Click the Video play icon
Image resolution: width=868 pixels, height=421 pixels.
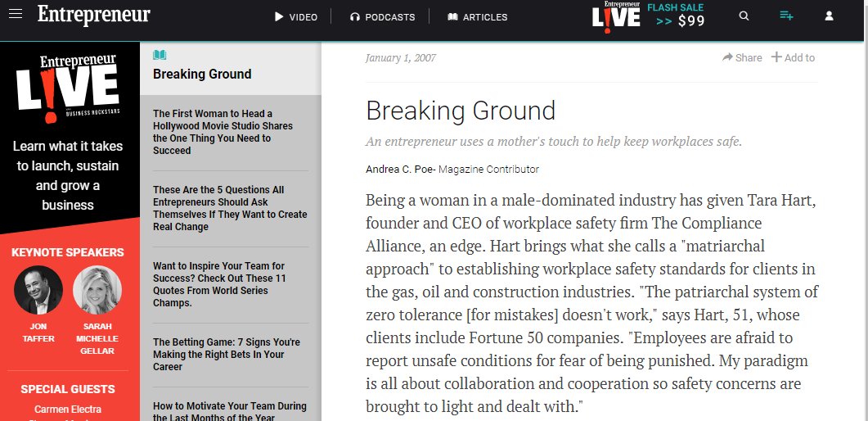pyautogui.click(x=279, y=17)
